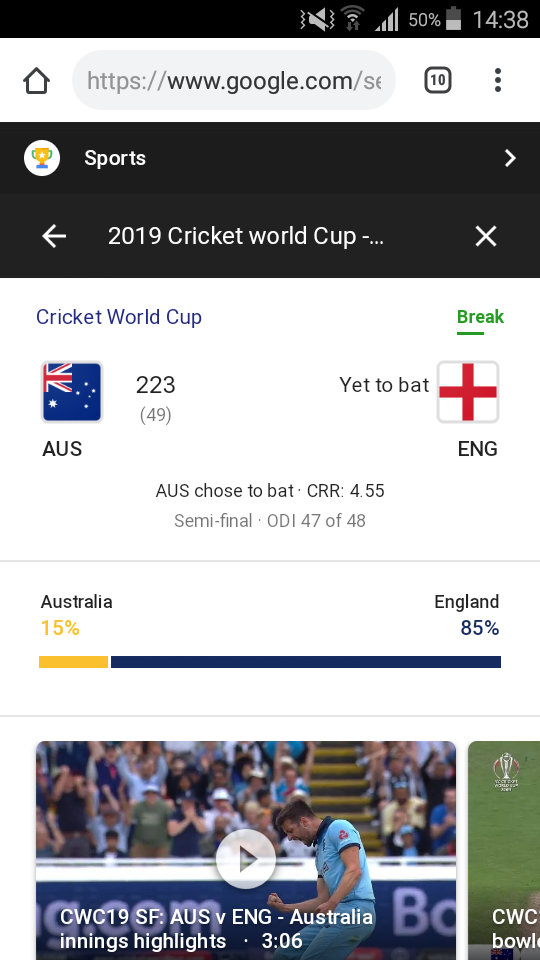This screenshot has height=960, width=540.
Task: Go back with the left arrow
Action: [x=54, y=236]
